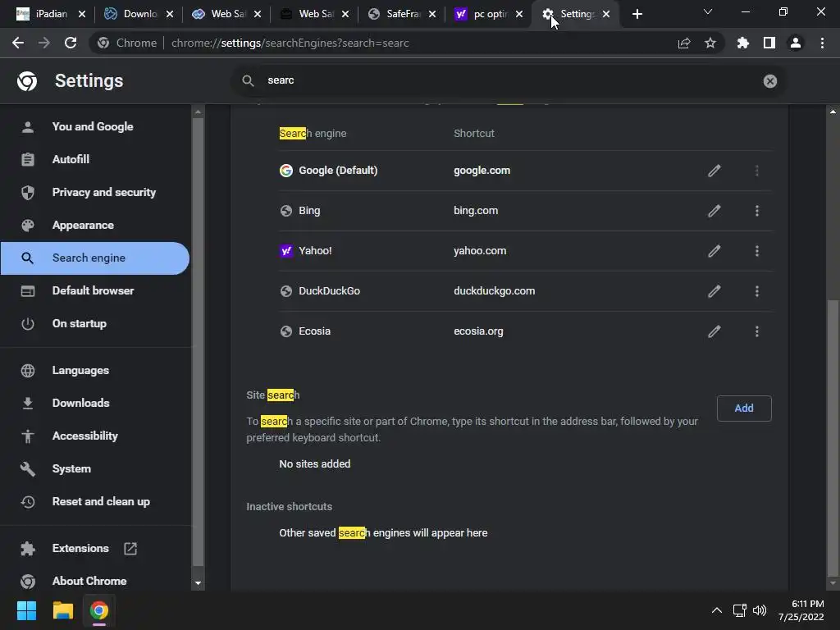
Task: Click the sidebar scroll down arrow
Action: (198, 583)
